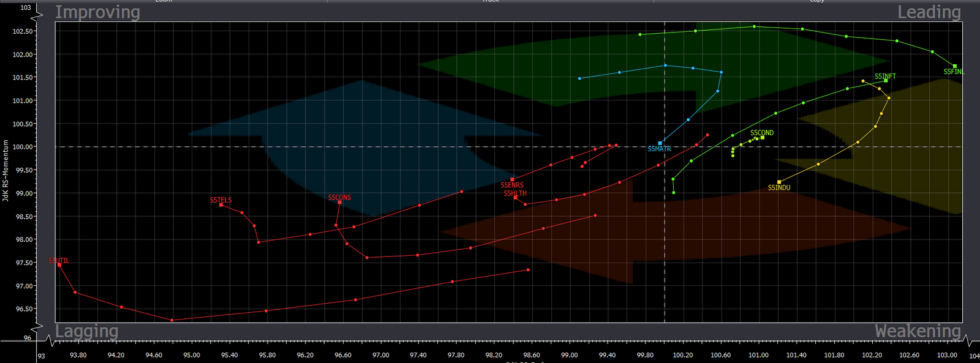
Task: Click the S5FINL green square head marker
Action: click(955, 66)
